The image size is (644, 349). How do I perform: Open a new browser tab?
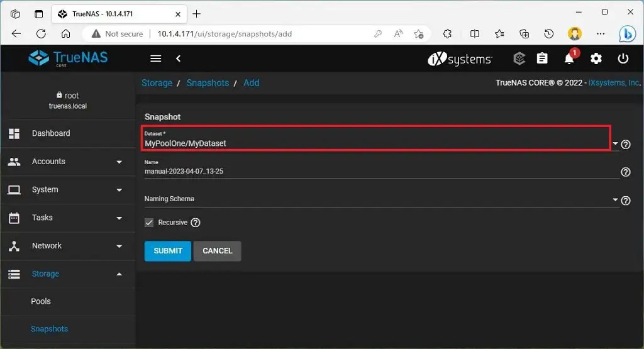point(197,14)
